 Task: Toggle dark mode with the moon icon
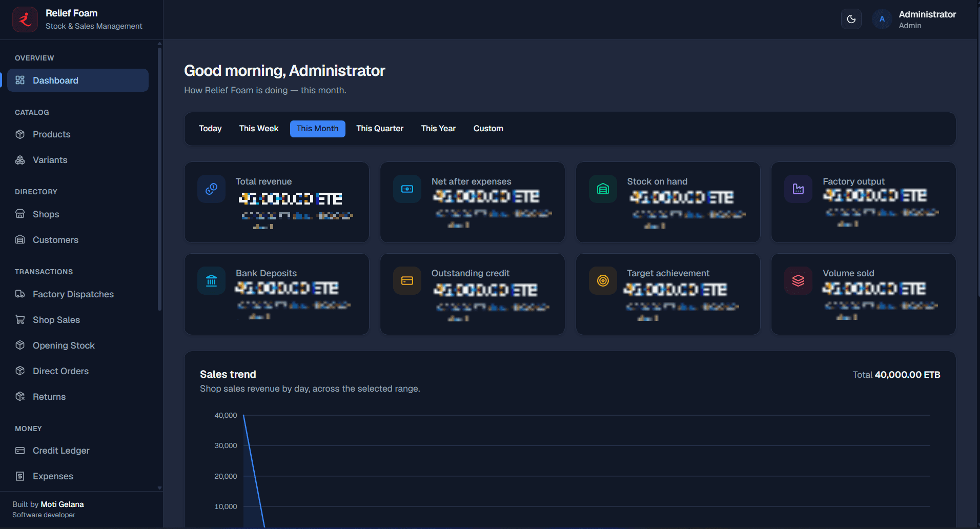[851, 19]
